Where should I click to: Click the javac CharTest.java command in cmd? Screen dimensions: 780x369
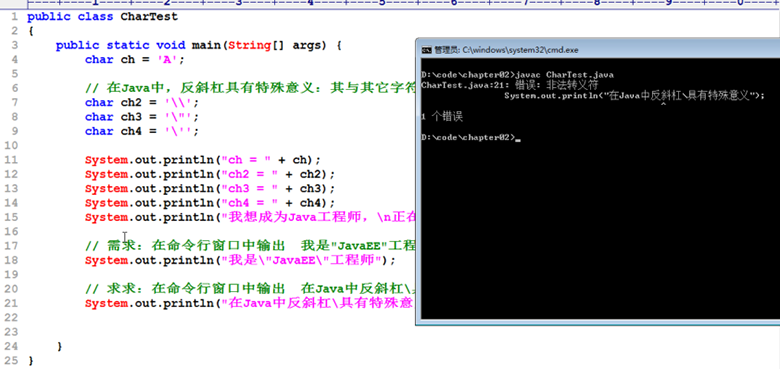pos(565,75)
